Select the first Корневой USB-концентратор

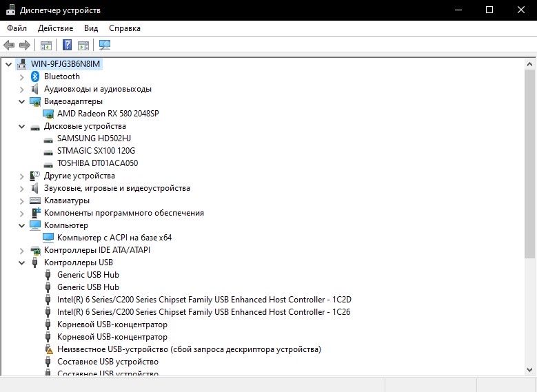[112, 324]
